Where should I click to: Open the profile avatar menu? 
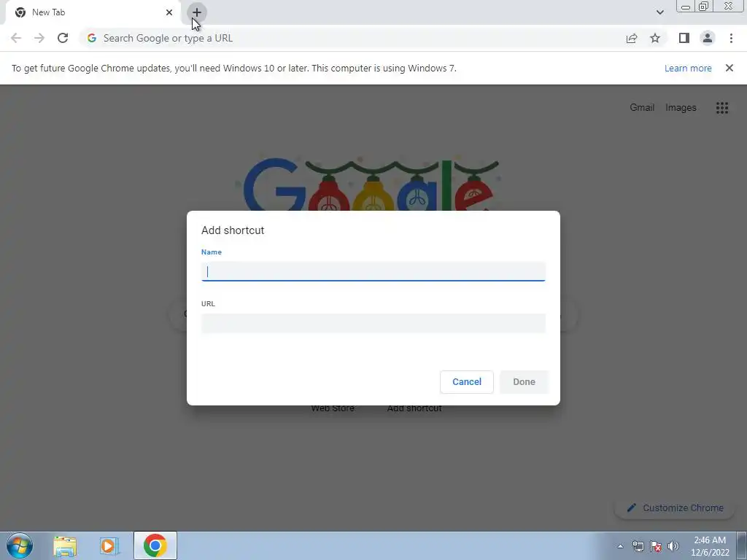(708, 38)
